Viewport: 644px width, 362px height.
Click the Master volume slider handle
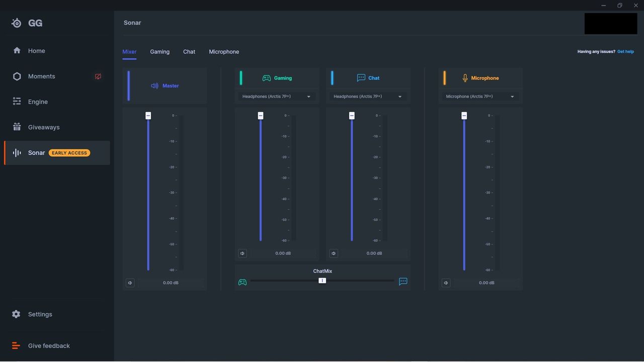[148, 116]
